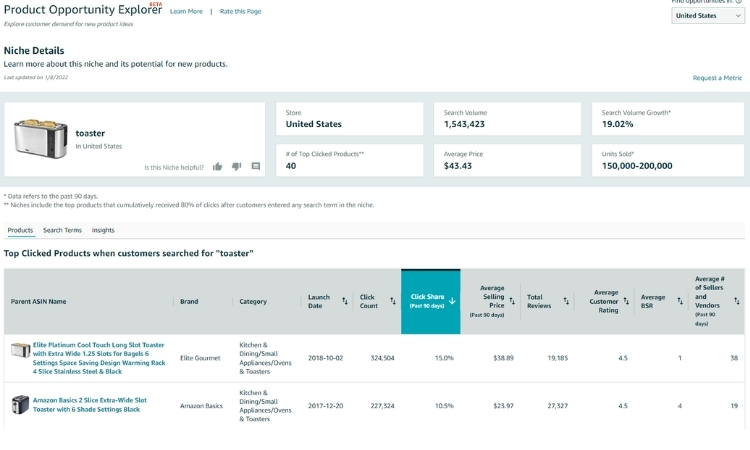Click the total reviews value 19,185
Image resolution: width=750 pixels, height=450 pixels.
tap(558, 358)
